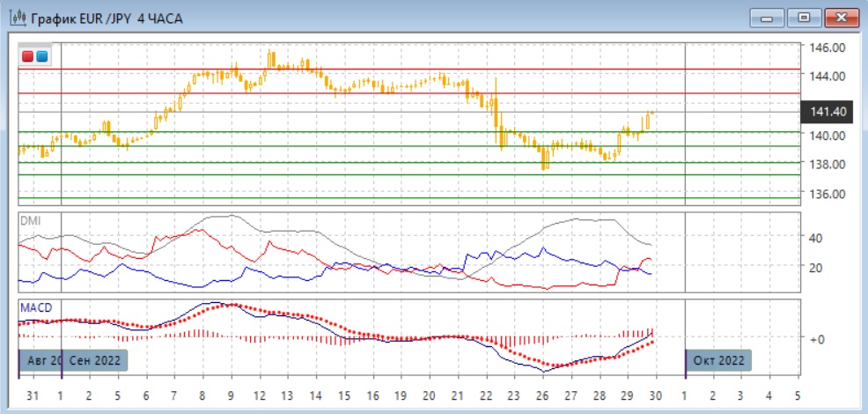Click date 6 on time axis
This screenshot has width=868, height=414.
[146, 396]
